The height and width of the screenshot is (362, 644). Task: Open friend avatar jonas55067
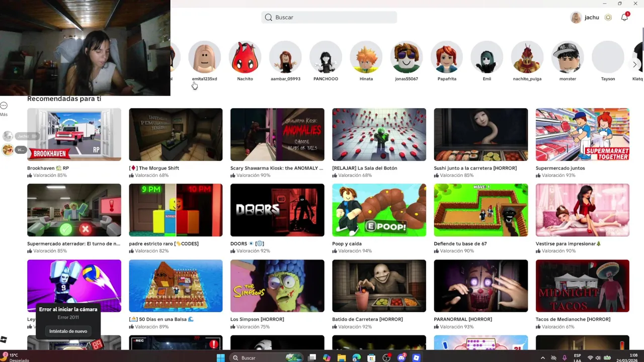click(x=406, y=57)
